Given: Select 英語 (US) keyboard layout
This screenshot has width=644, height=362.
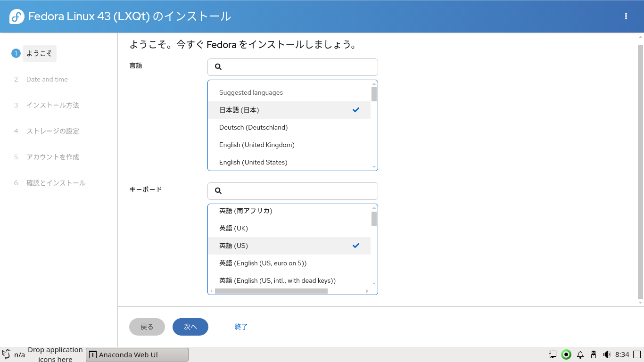Looking at the screenshot, I should (289, 246).
